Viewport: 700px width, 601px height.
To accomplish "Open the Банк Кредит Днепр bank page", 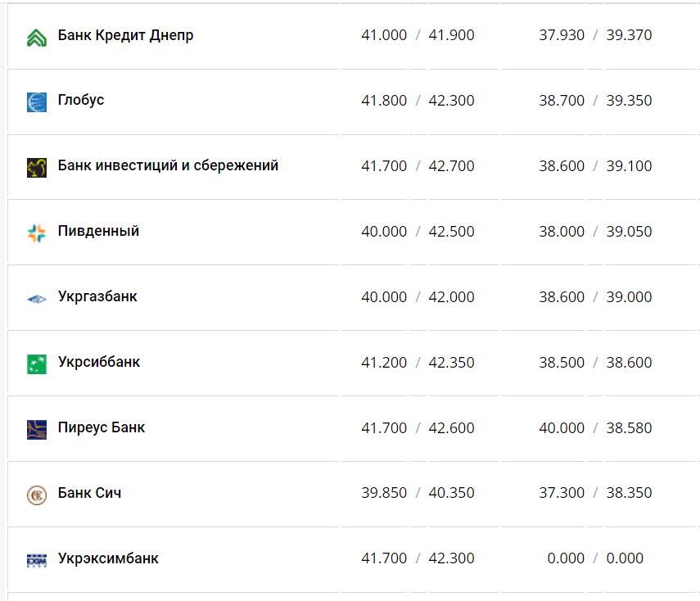I will point(125,35).
